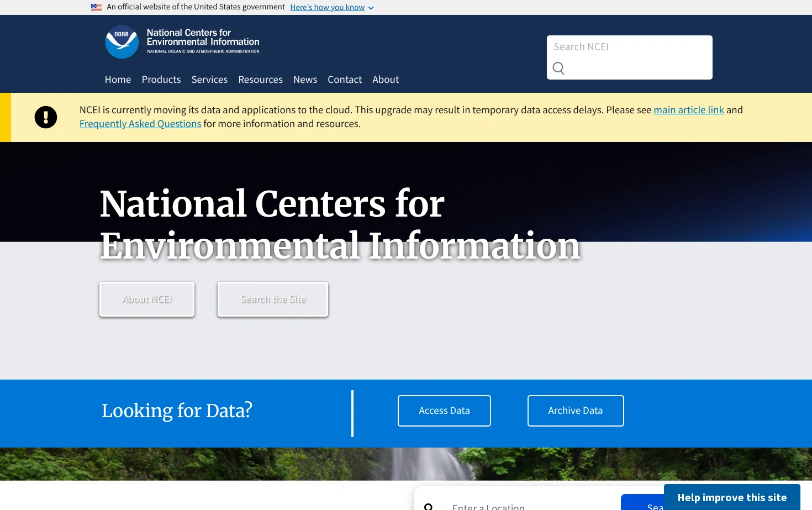Click the Archive Data button
The image size is (812, 510).
[576, 411]
